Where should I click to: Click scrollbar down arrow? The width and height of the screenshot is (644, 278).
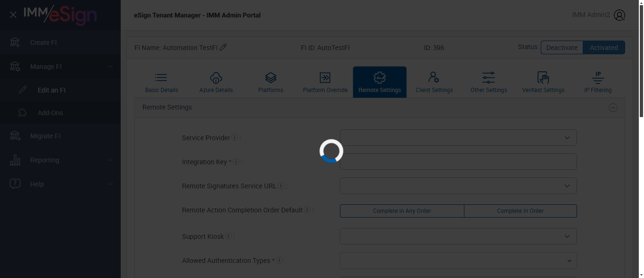pyautogui.click(x=641, y=275)
